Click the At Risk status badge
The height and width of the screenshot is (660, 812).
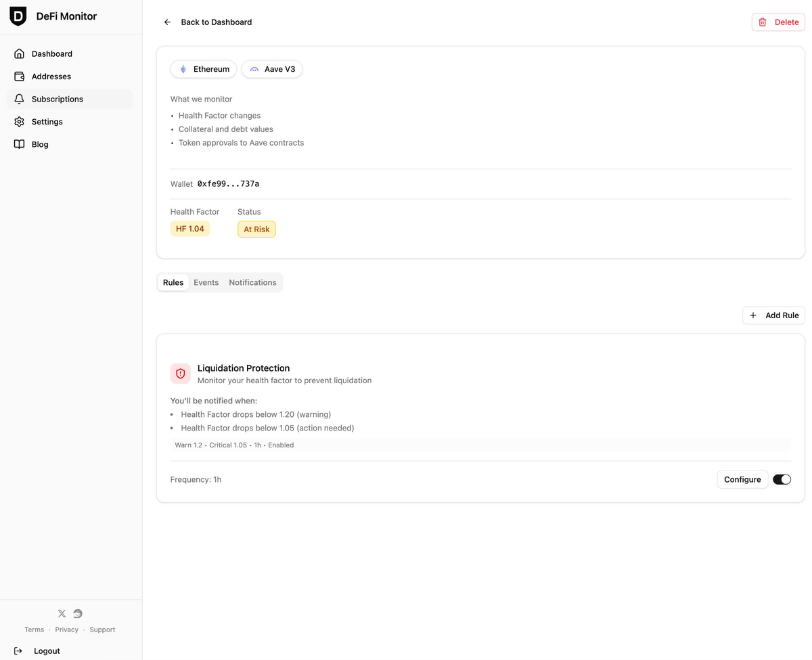click(256, 229)
